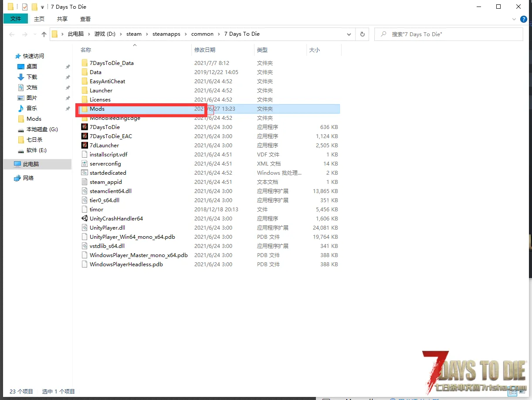The width and height of the screenshot is (532, 400).
Task: Select the installscript.vdf file icon
Action: pyautogui.click(x=85, y=155)
